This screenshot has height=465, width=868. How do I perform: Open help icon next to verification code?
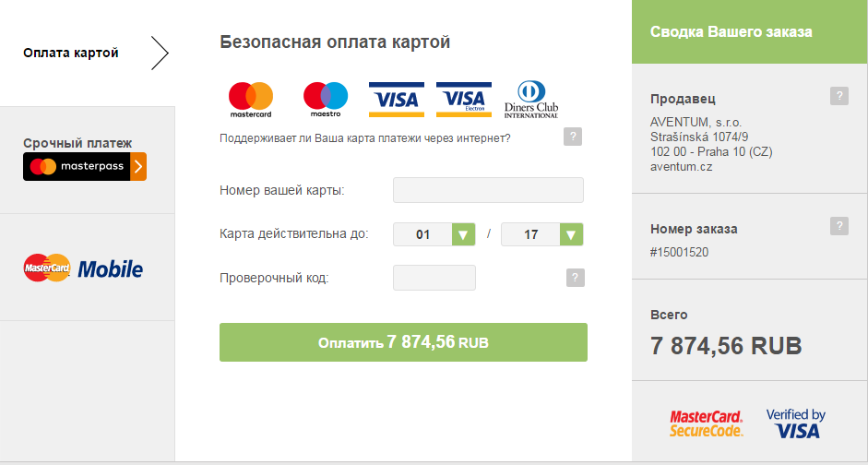coord(576,278)
